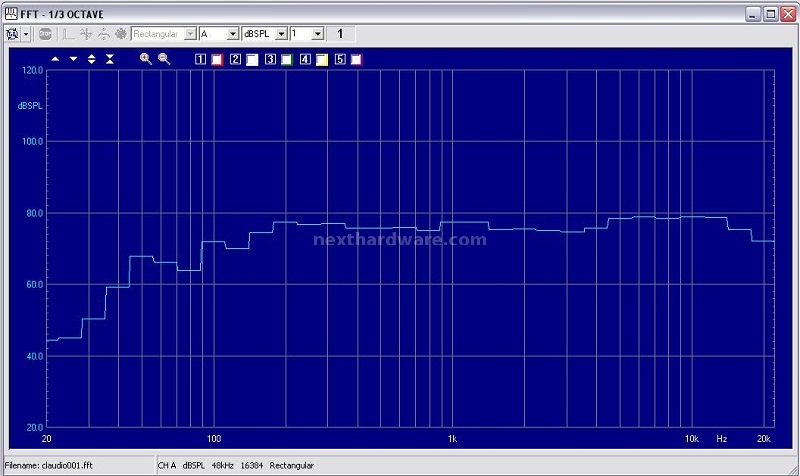The image size is (800, 476).
Task: Open the arrow dropdown beside the measurement icon
Action: point(26,34)
